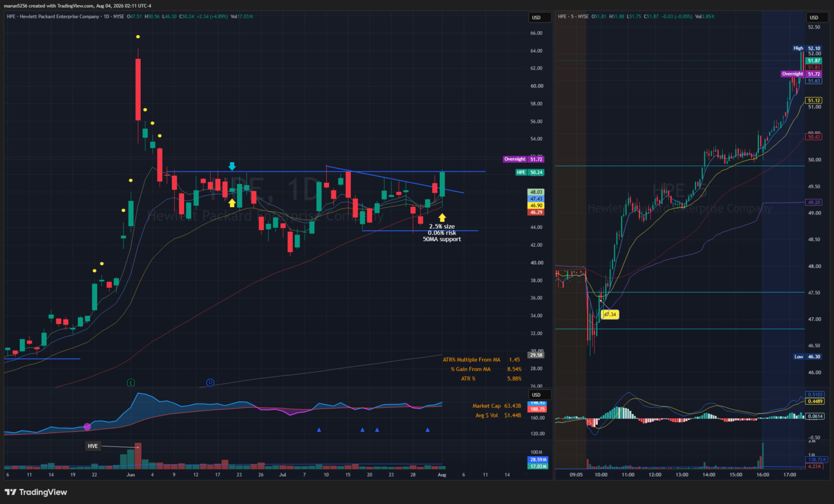Click the 46.29 red price label
Image resolution: width=834 pixels, height=504 pixels.
(x=536, y=212)
